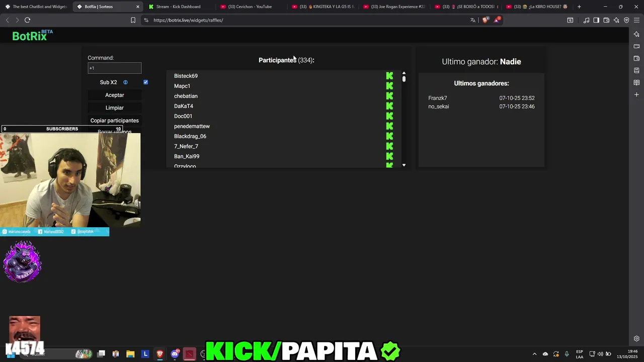Open Brave browser from the taskbar
The width and height of the screenshot is (644, 362).
pos(160,354)
